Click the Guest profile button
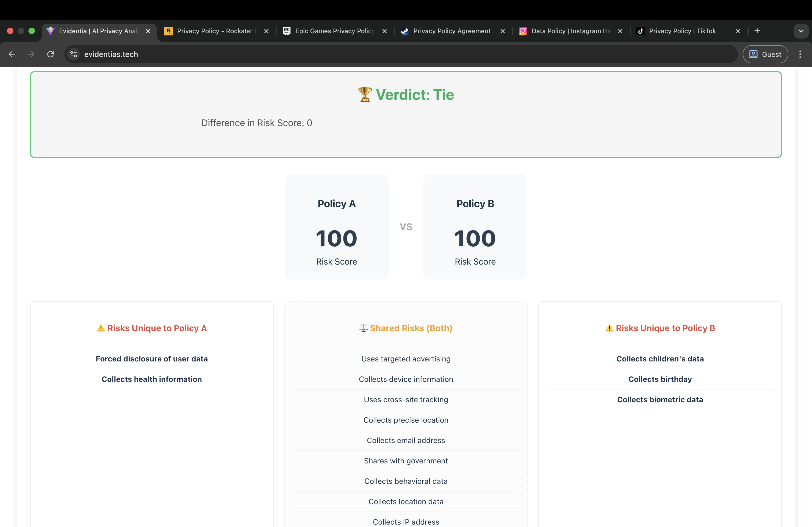The image size is (812, 527). 765,54
